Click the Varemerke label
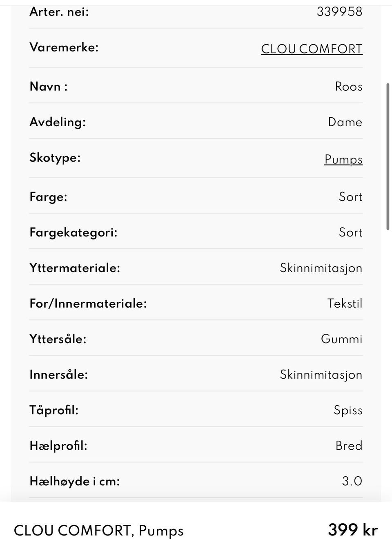The image size is (392, 551). pyautogui.click(x=64, y=47)
